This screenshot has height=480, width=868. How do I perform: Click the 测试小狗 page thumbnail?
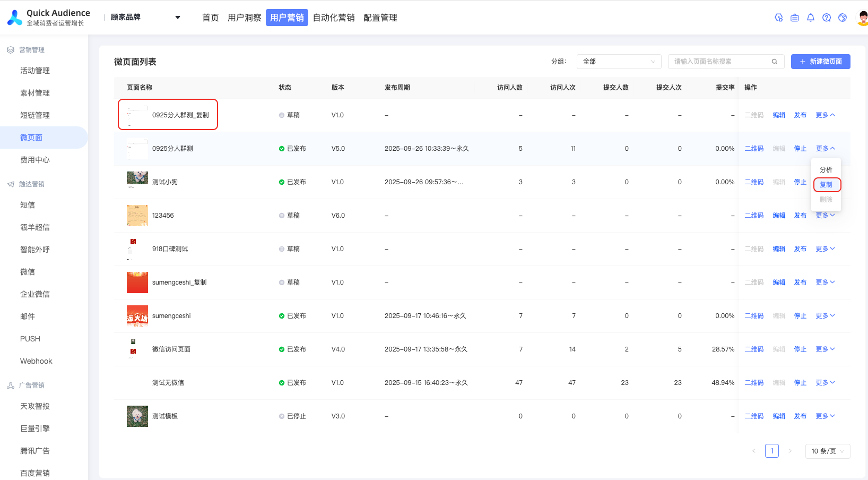pos(137,179)
